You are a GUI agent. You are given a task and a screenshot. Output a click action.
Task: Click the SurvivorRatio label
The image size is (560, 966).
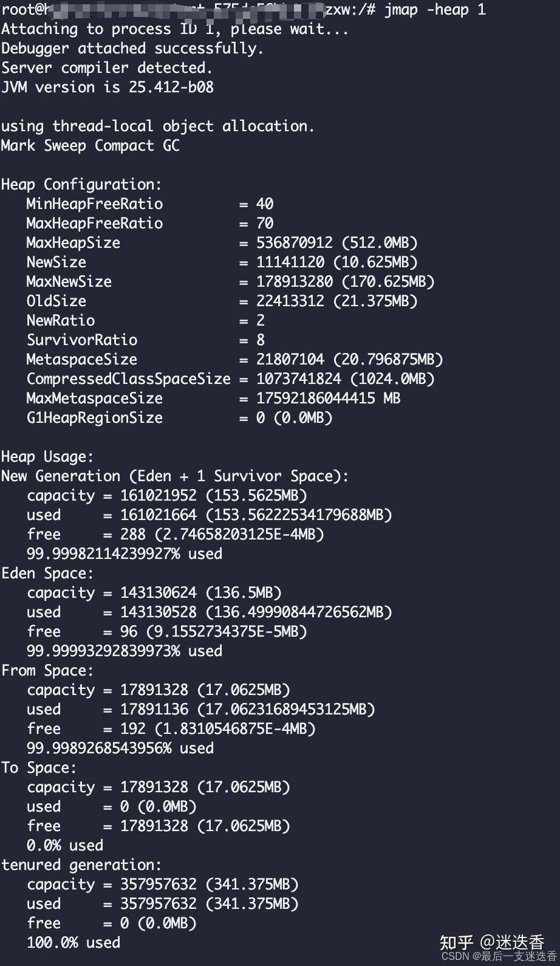[x=82, y=340]
